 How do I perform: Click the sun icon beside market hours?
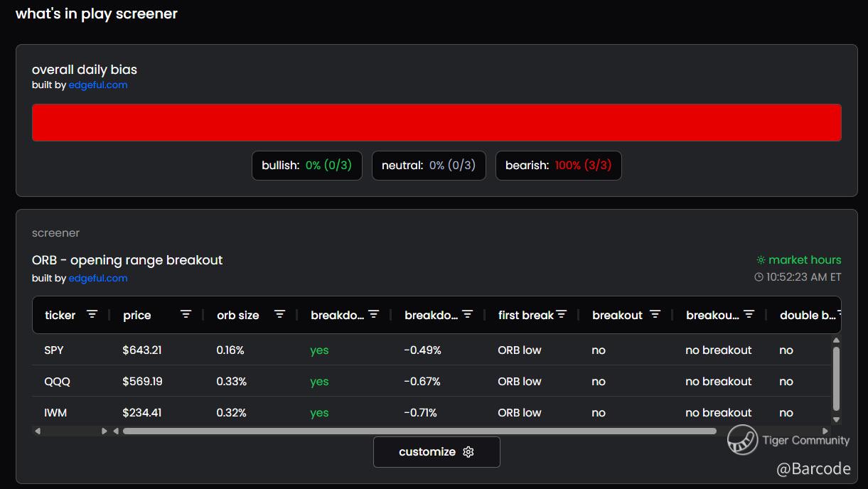761,260
